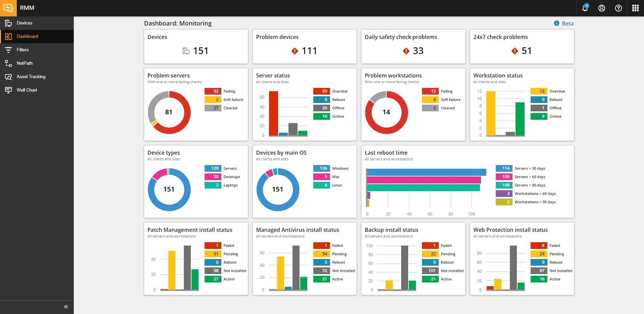Click the Asset Tracking sidebar icon
Viewport: 644px width, 314px height.
tap(8, 77)
